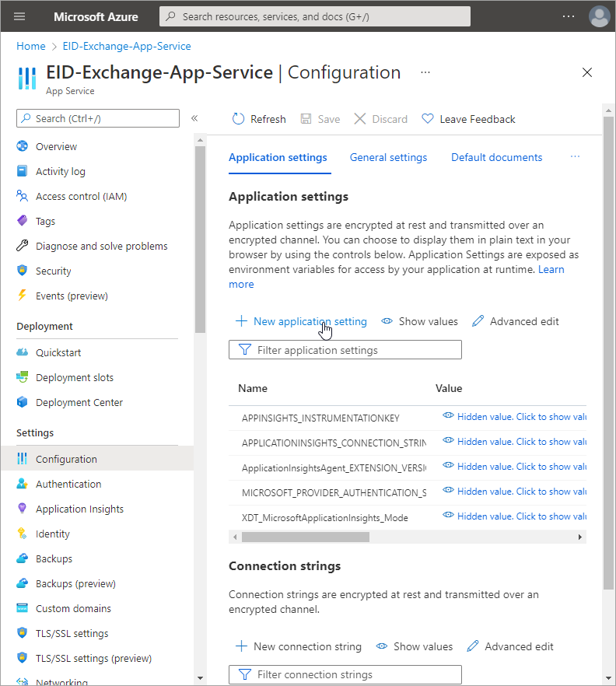This screenshot has height=686, width=616.
Task: Expand more tabs with ellipsis
Action: (575, 157)
